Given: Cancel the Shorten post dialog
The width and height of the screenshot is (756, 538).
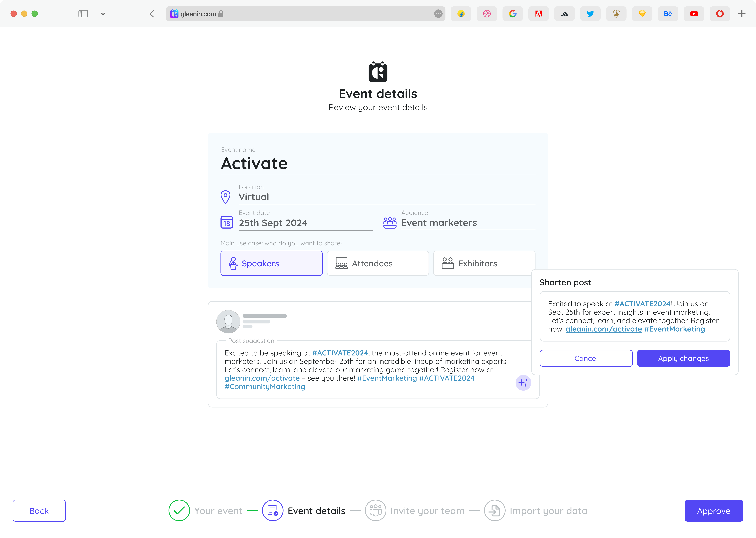Looking at the screenshot, I should [x=586, y=358].
